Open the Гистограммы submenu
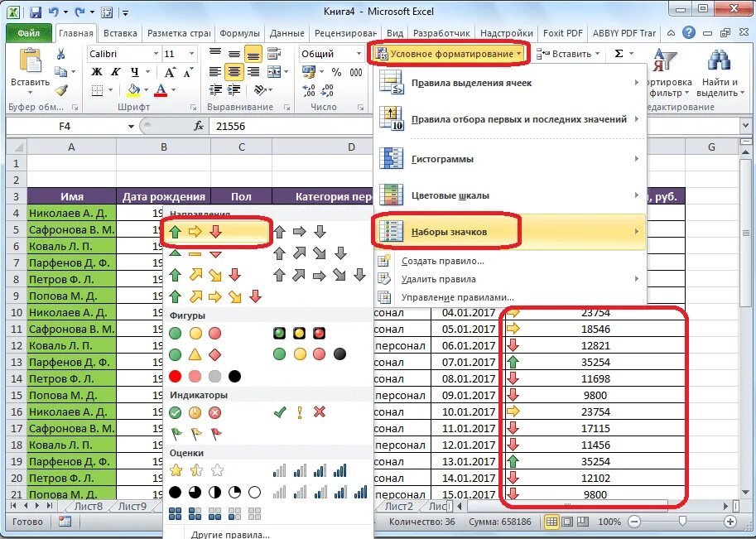This screenshot has height=539, width=756. (x=509, y=159)
